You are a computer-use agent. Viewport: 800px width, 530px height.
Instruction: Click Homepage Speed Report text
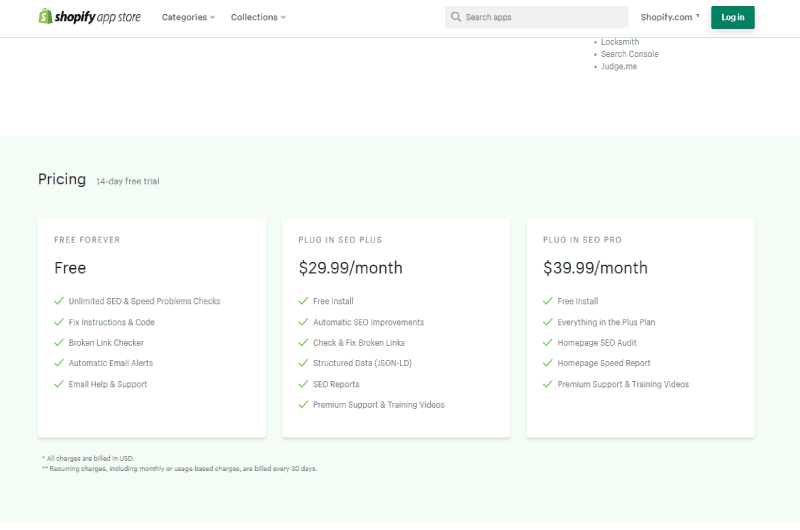[604, 363]
